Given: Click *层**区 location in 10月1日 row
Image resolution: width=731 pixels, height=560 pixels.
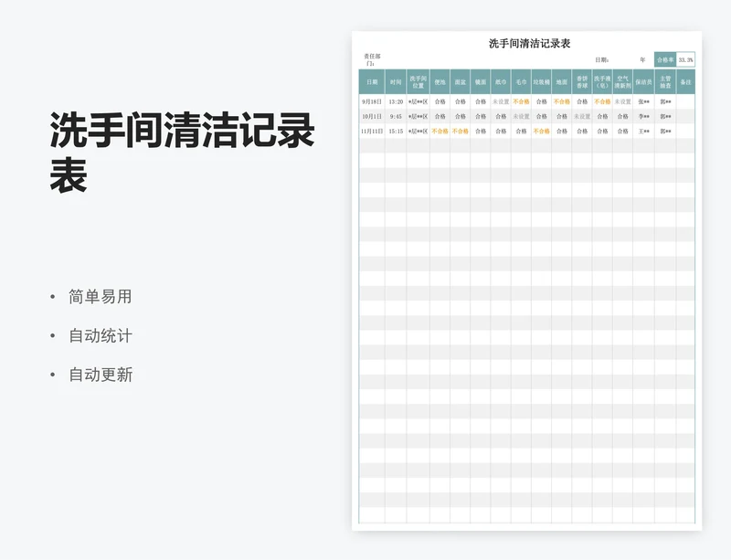Looking at the screenshot, I should point(418,117).
